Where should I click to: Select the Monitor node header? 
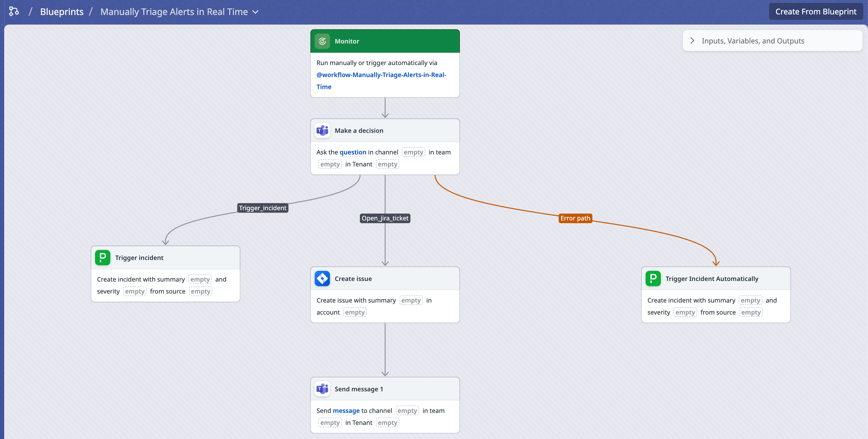click(x=385, y=41)
